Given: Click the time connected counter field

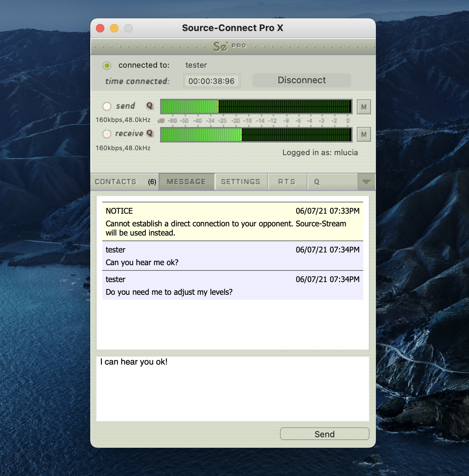Looking at the screenshot, I should [x=212, y=81].
